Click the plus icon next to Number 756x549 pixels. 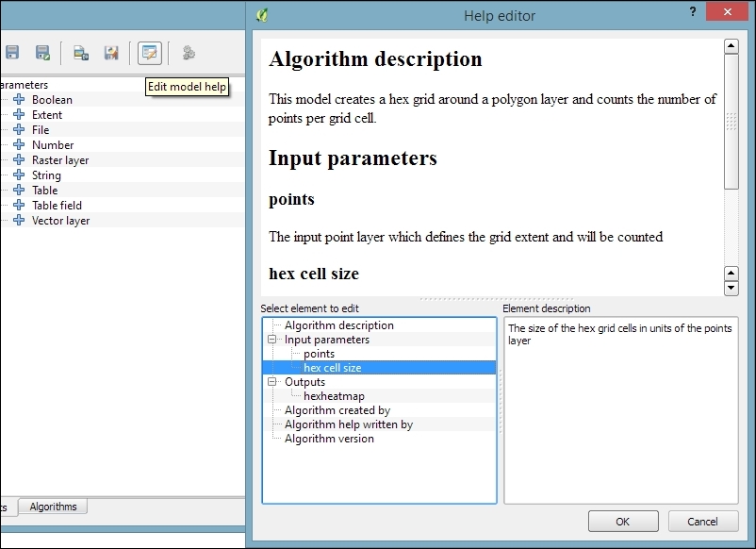coord(19,144)
